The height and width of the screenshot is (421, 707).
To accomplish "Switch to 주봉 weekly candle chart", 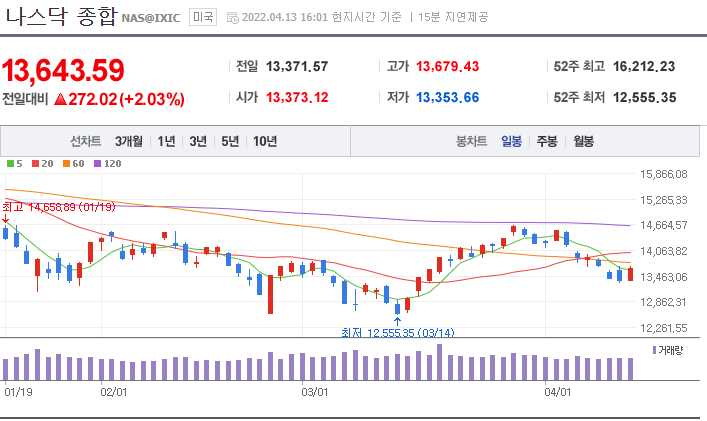I will coord(547,142).
